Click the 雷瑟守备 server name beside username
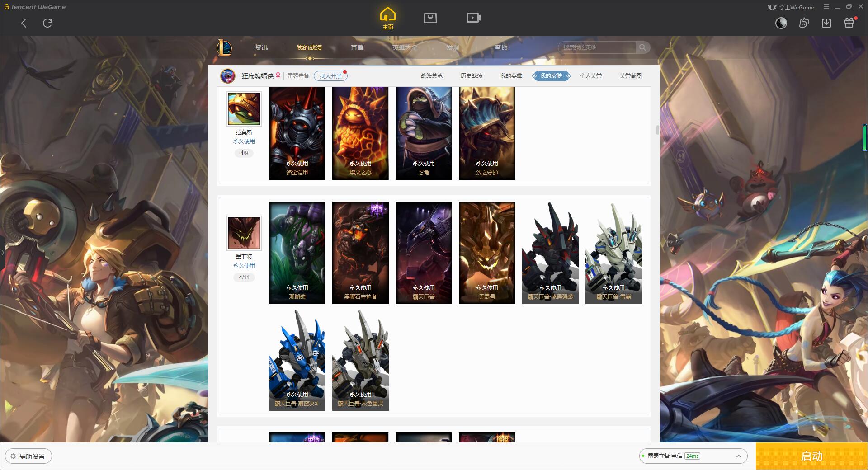 coord(298,76)
